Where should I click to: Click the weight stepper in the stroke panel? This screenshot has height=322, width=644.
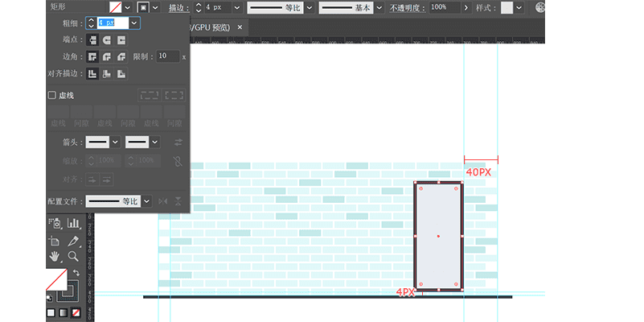[91, 23]
